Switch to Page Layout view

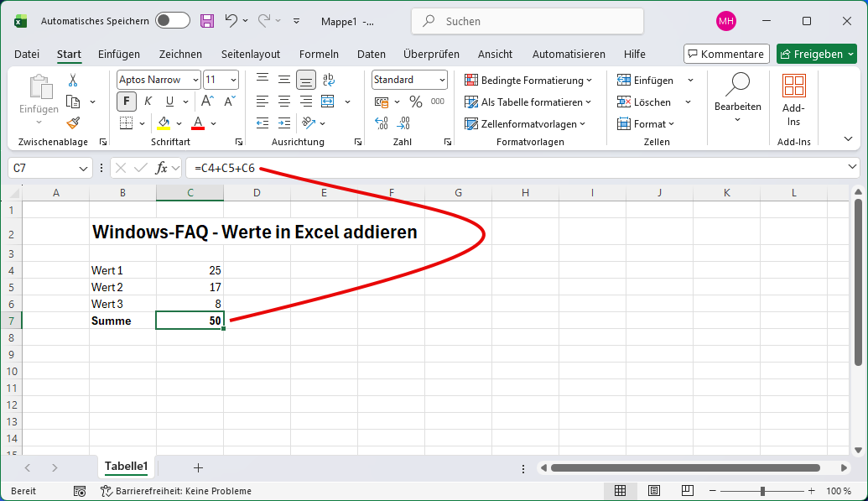coord(654,491)
